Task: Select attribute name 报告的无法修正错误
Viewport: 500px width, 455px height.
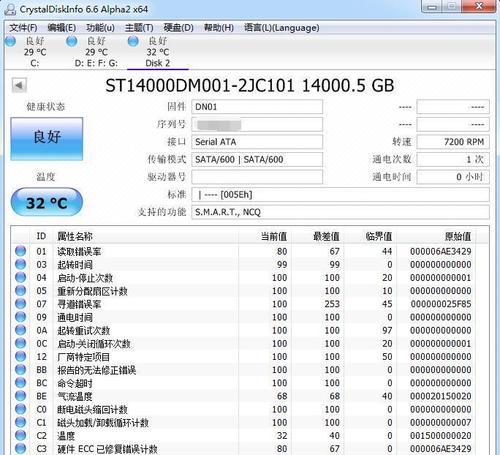Action: tap(97, 370)
